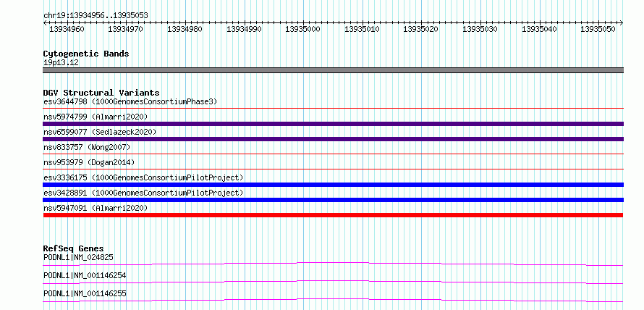644x310 pixels.
Task: Click ruler position 13935040
Action: coord(539,29)
